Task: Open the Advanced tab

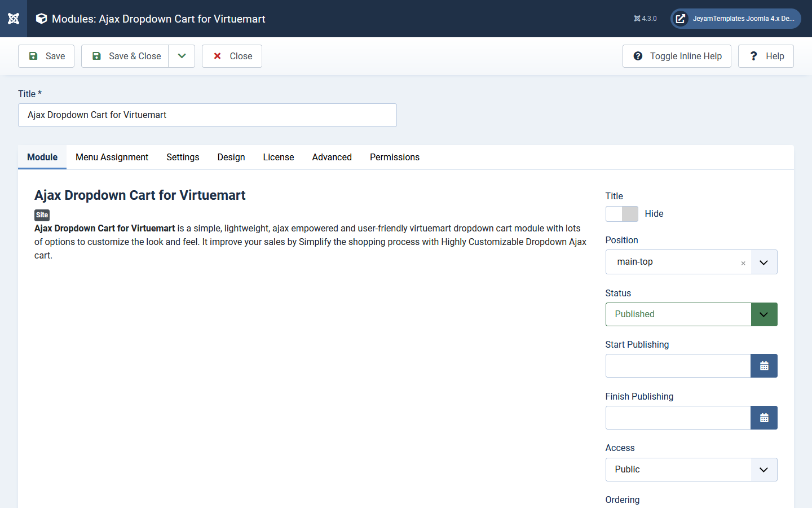Action: coord(332,157)
